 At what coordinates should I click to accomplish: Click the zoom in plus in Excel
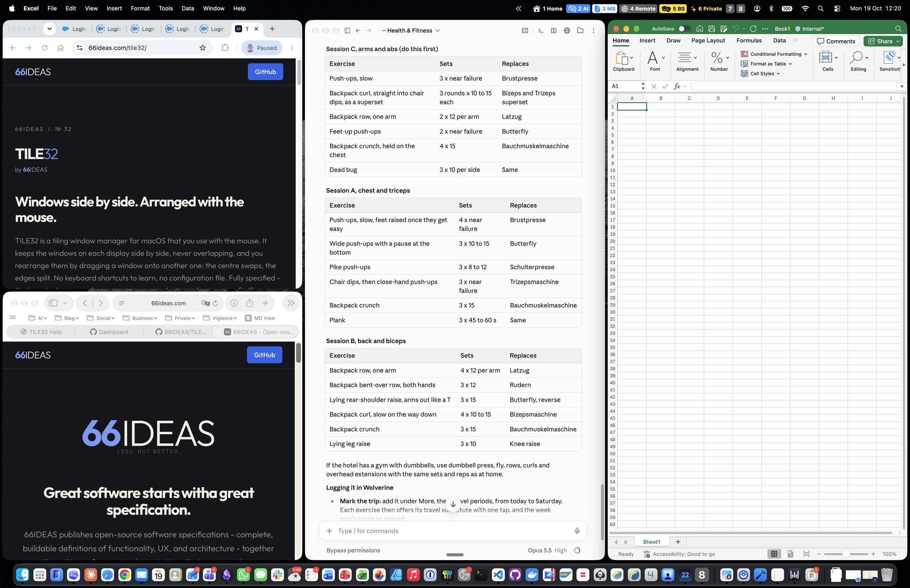[x=873, y=554]
